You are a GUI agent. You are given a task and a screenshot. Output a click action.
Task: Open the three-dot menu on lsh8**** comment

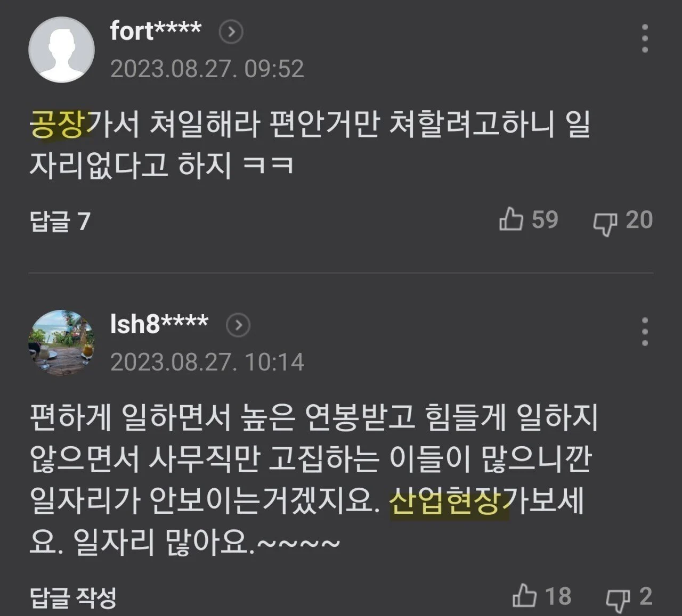[x=645, y=332]
